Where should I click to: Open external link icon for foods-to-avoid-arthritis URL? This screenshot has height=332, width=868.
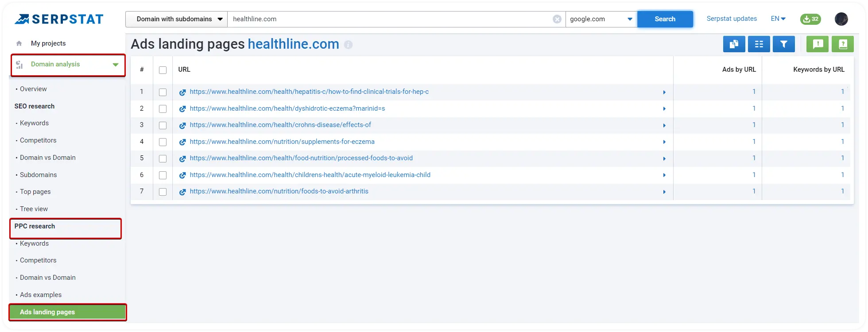182,192
